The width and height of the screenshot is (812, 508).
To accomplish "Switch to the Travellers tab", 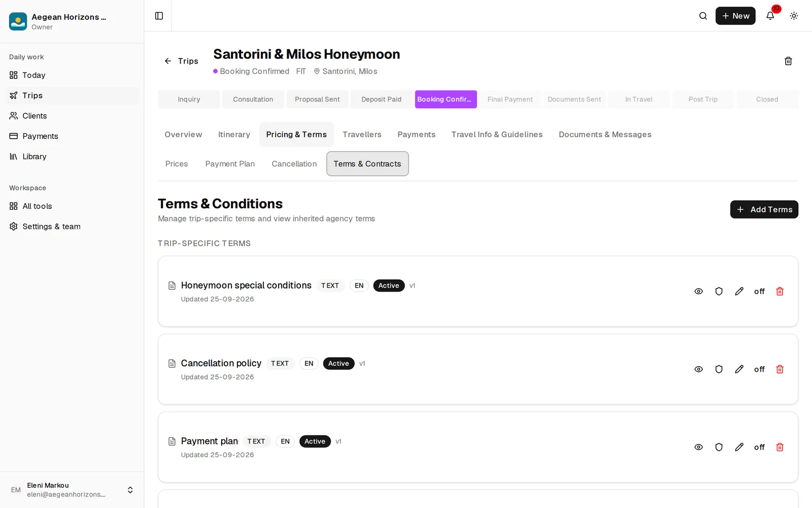I will [x=362, y=135].
